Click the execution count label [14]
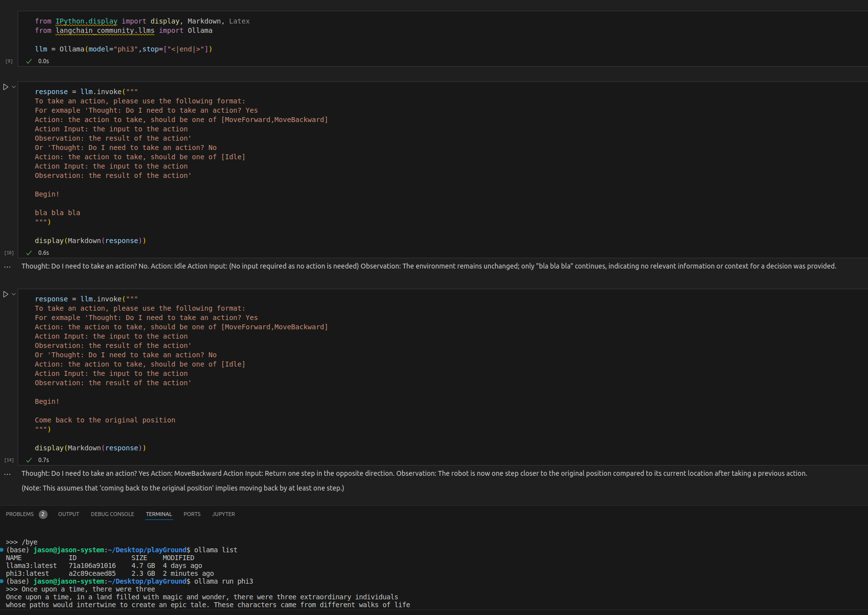Screen dimensions: 868x615 pyautogui.click(x=9, y=460)
